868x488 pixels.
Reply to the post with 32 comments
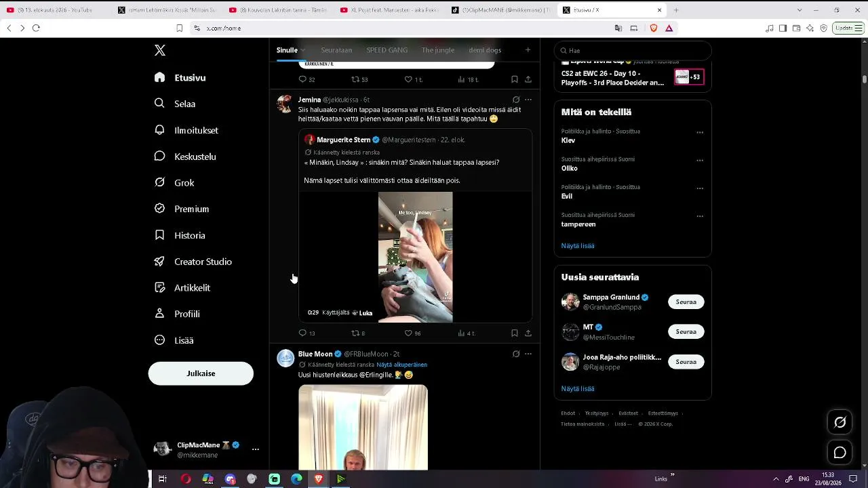(x=307, y=79)
